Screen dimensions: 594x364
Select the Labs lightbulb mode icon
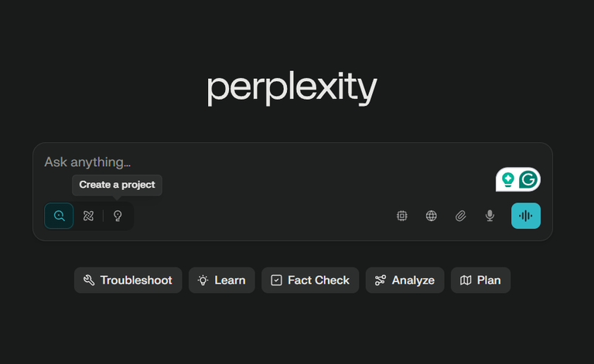pos(118,216)
